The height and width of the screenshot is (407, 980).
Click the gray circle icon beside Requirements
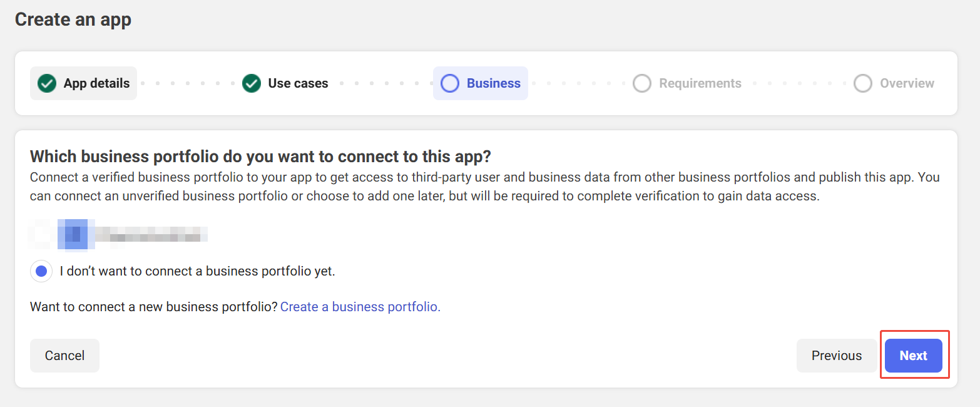tap(642, 83)
